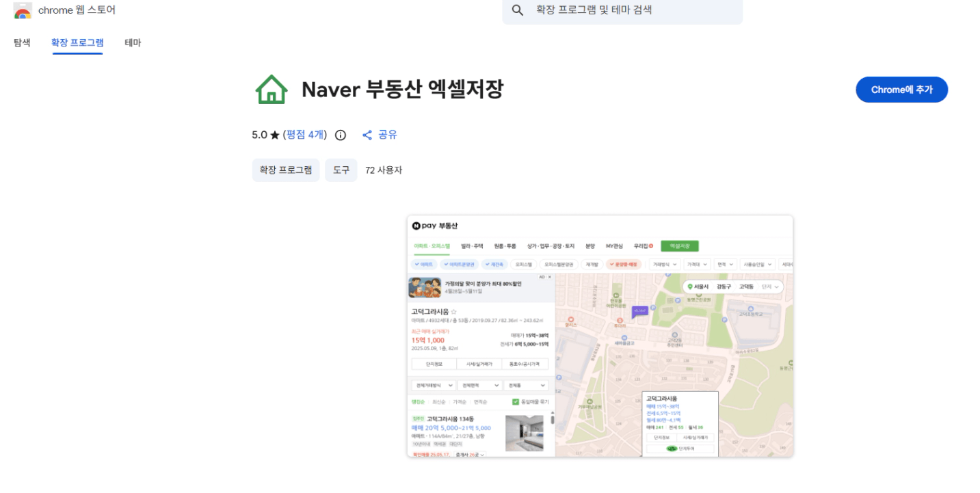Viewport: 980px width, 493px height.
Task: Click the N pay 부동산 logo in screenshot
Action: (435, 226)
